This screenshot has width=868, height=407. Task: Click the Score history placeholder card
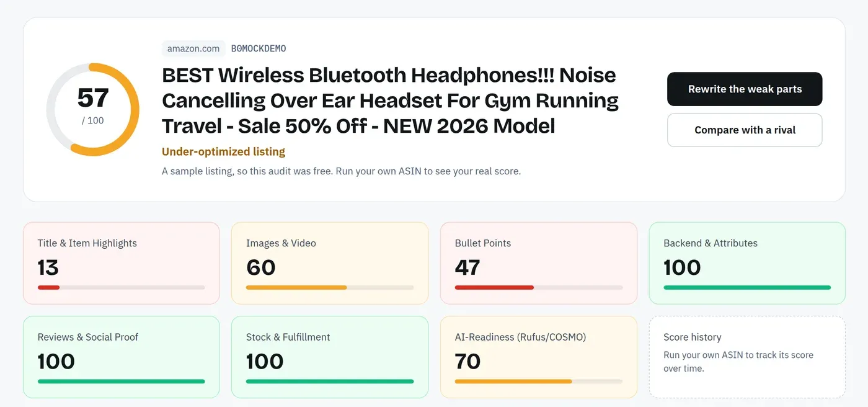(x=747, y=357)
